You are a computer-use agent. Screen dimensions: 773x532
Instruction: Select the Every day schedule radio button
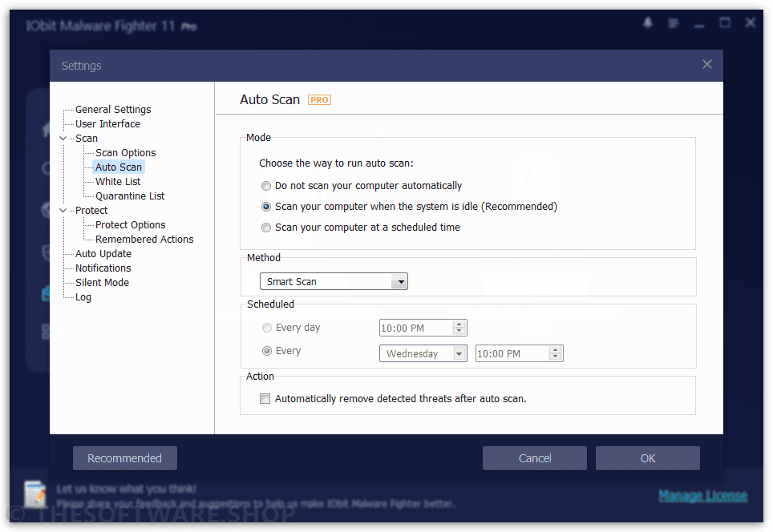267,328
